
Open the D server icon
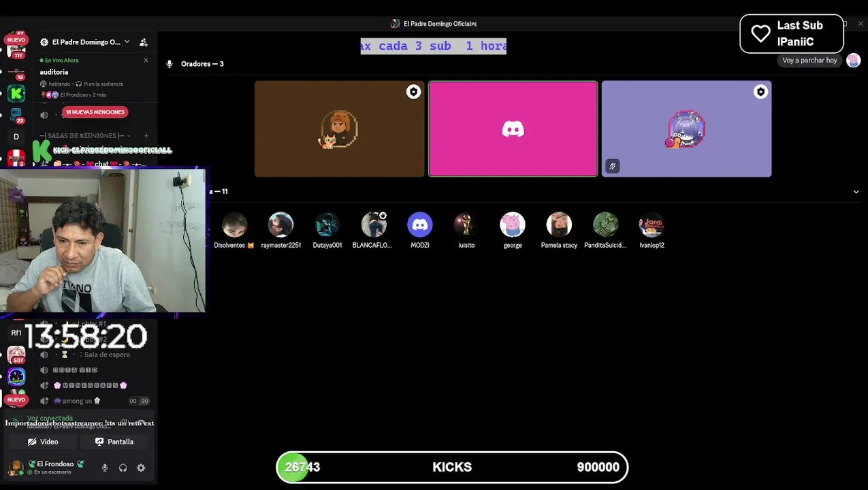pyautogui.click(x=16, y=137)
